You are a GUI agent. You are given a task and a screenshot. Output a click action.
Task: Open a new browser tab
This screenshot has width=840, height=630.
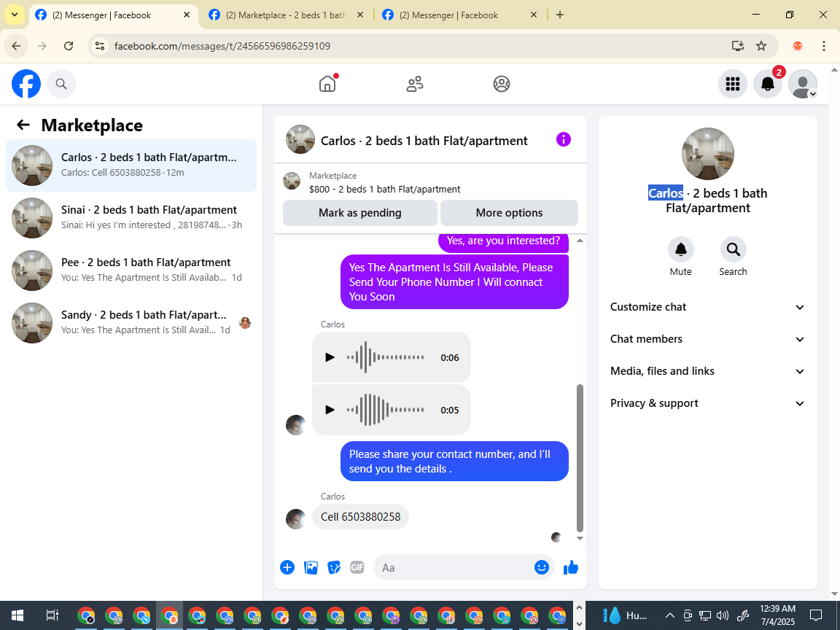pos(560,15)
